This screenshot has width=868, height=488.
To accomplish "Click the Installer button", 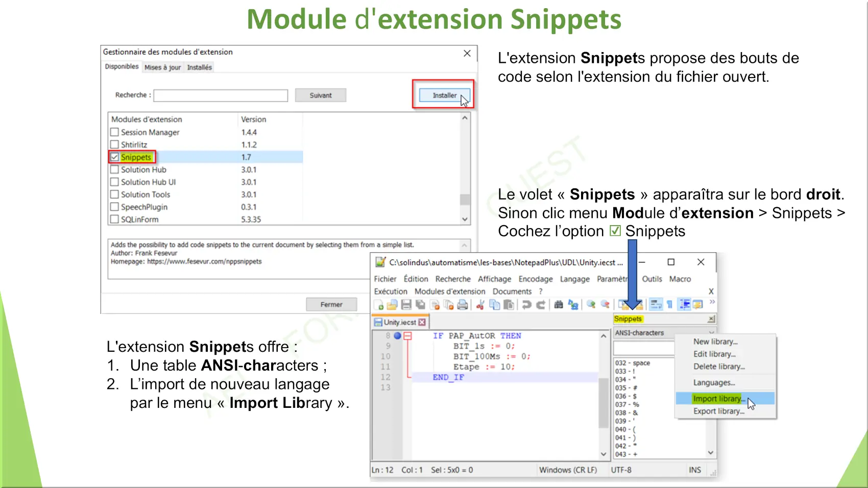I will pos(445,95).
